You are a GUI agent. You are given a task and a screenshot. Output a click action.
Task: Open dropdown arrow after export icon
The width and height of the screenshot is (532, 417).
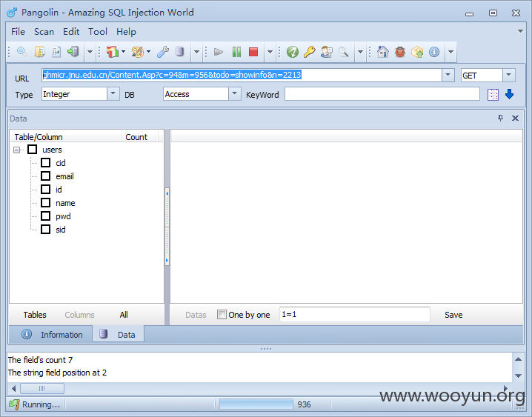coord(90,52)
